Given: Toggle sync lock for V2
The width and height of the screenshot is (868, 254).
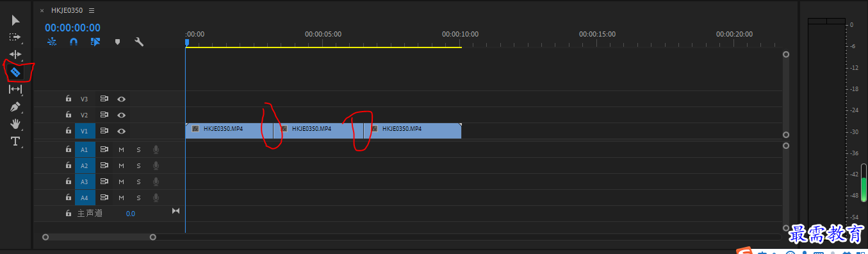Looking at the screenshot, I should (x=104, y=115).
